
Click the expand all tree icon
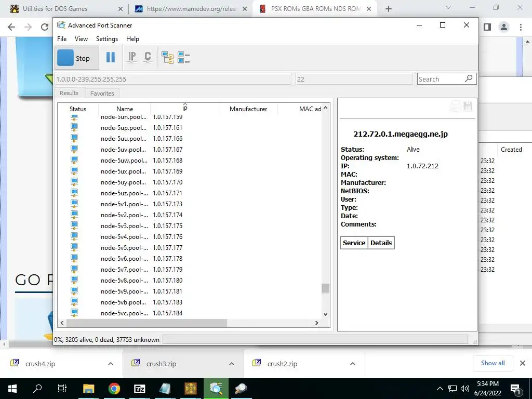tap(168, 58)
